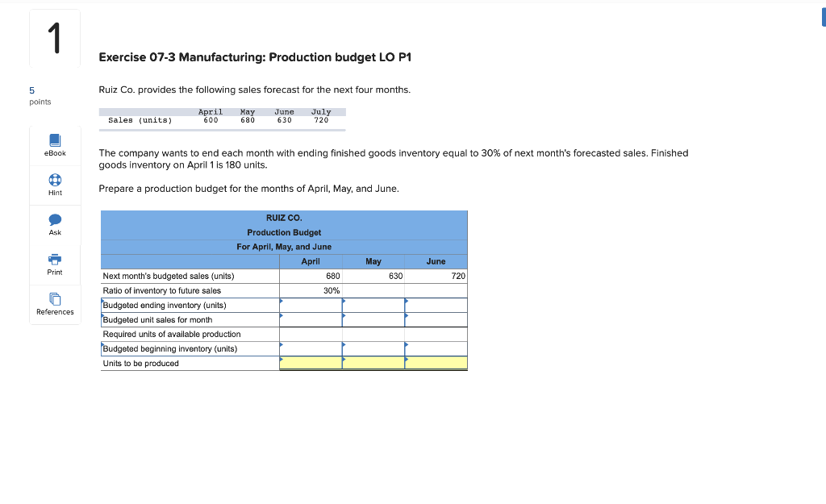Image resolution: width=826 pixels, height=504 pixels.
Task: Click May Budgeted ending inventory cell
Action: [x=373, y=305]
